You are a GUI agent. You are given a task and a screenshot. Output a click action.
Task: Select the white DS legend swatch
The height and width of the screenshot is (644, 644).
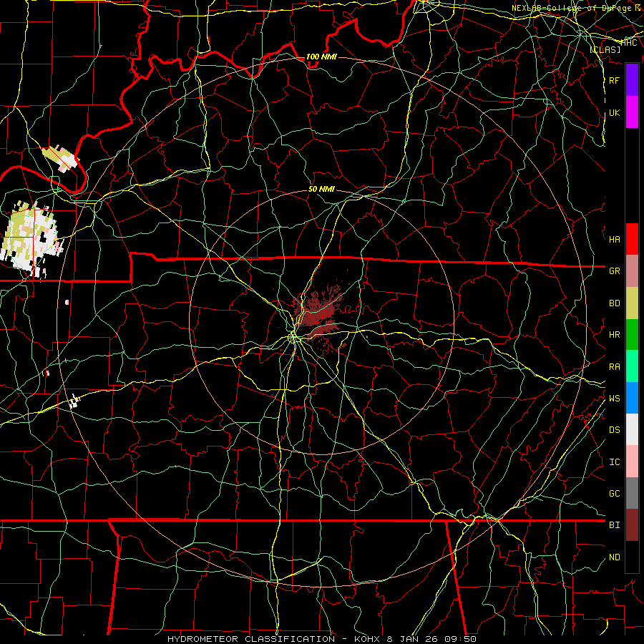pyautogui.click(x=632, y=429)
